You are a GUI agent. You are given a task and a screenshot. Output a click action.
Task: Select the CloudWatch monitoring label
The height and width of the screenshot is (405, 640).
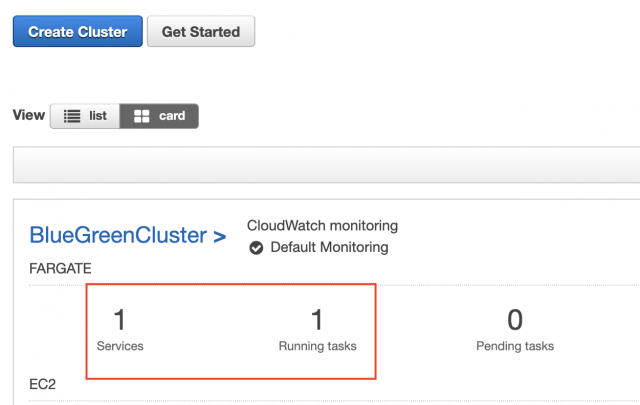tap(322, 226)
